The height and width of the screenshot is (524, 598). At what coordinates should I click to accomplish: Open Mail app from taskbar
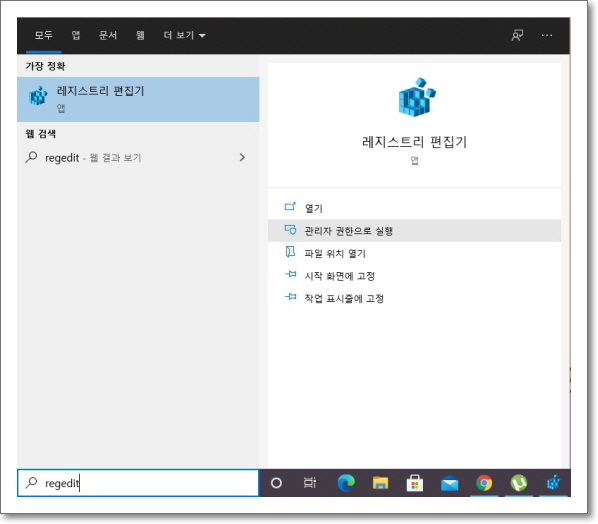[450, 484]
